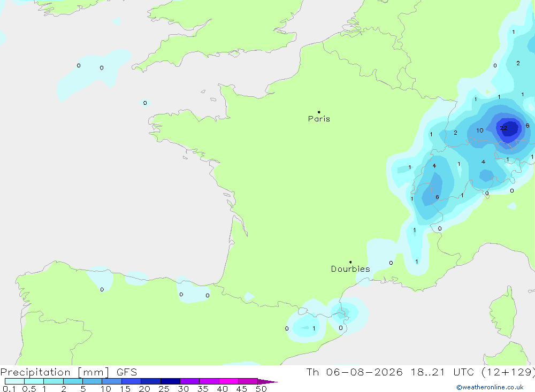Image resolution: width=535 pixels, height=392 pixels.
Task: Click the 'Dourbies' map label
Action: coord(350,269)
